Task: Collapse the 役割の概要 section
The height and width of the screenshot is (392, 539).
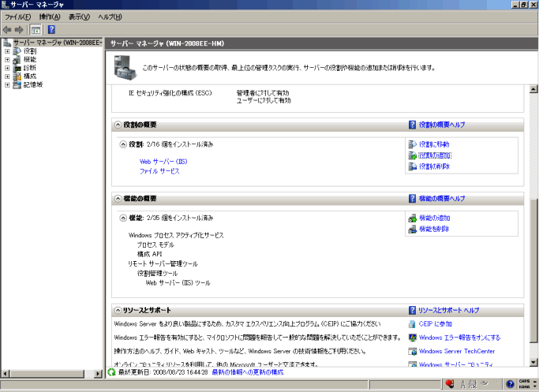Action: coord(118,125)
